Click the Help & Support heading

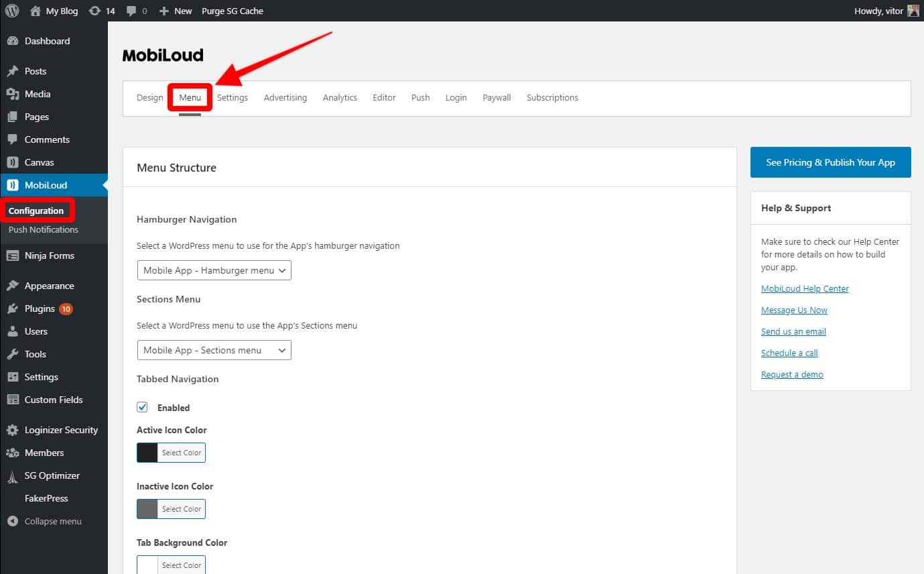point(796,208)
